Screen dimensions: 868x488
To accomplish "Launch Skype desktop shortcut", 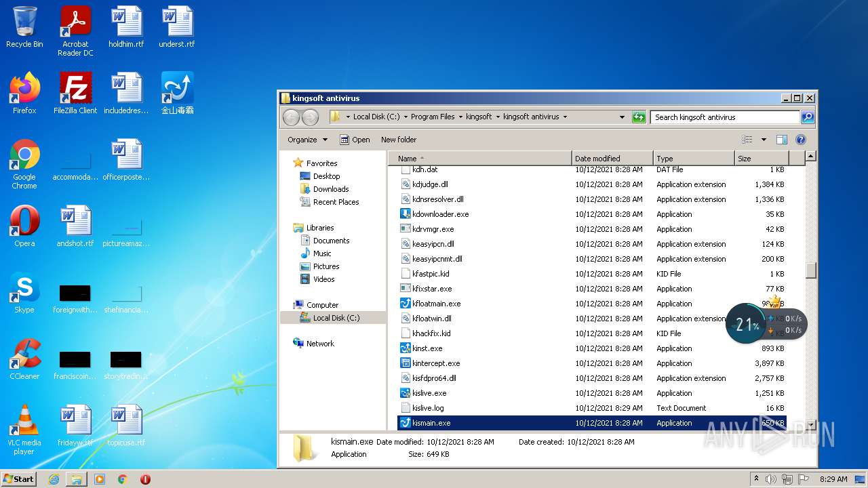I will (x=24, y=293).
